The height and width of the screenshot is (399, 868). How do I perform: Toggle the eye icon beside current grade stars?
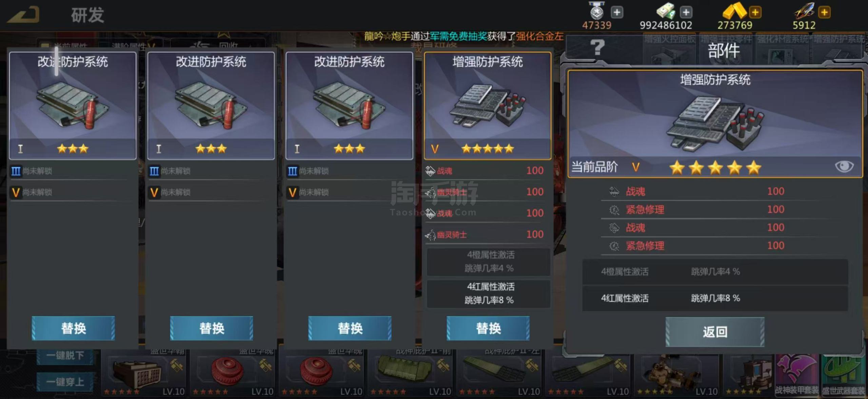(844, 166)
